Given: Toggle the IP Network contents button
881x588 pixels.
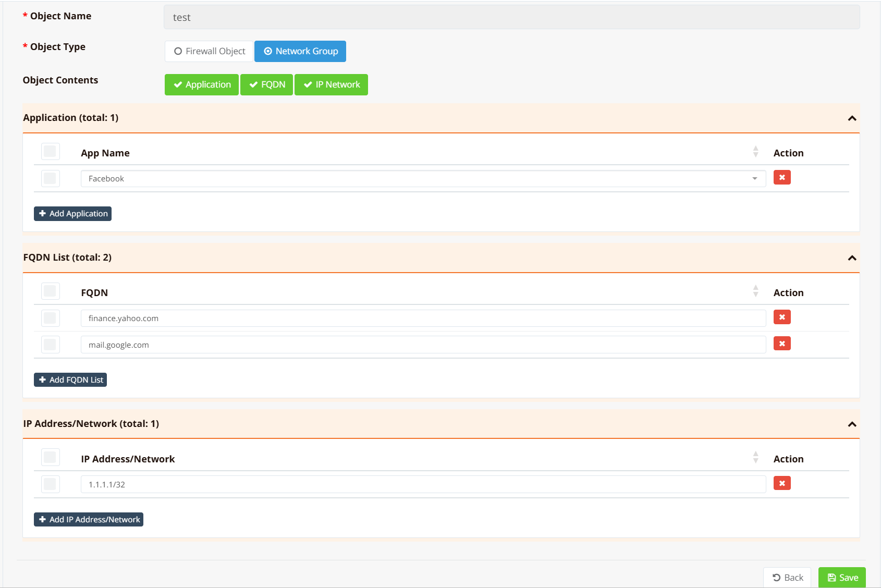Looking at the screenshot, I should tap(331, 84).
